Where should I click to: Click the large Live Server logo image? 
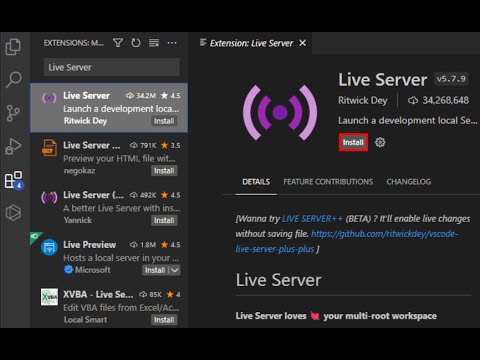coord(280,112)
